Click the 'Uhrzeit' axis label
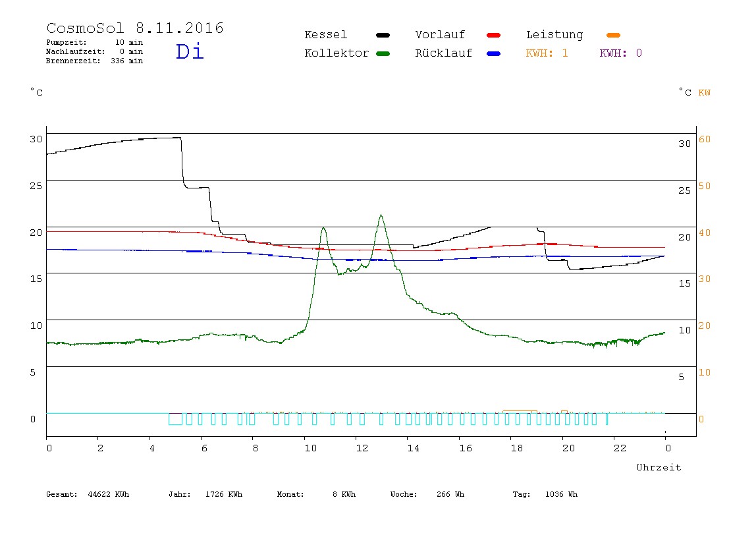The height and width of the screenshot is (535, 756). 659,467
